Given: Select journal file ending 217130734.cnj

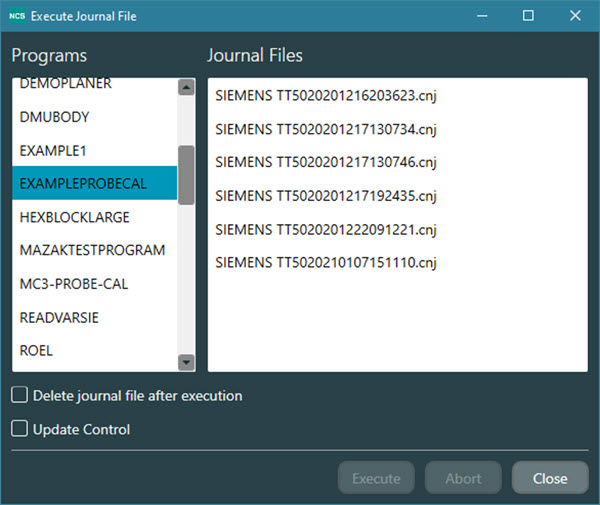Looking at the screenshot, I should coord(326,129).
